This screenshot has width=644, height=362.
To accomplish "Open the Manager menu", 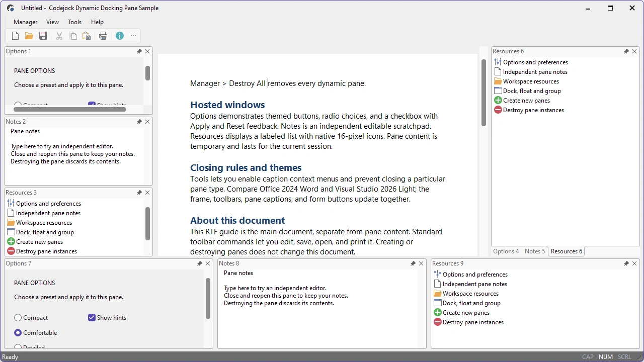I will [x=26, y=22].
